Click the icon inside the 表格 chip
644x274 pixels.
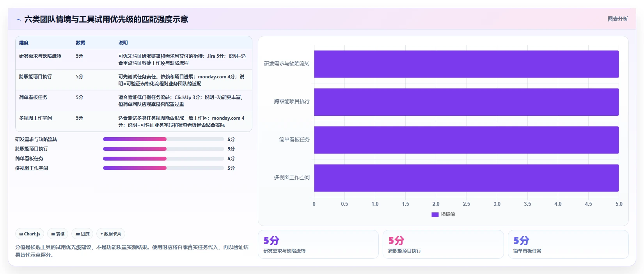[53, 234]
